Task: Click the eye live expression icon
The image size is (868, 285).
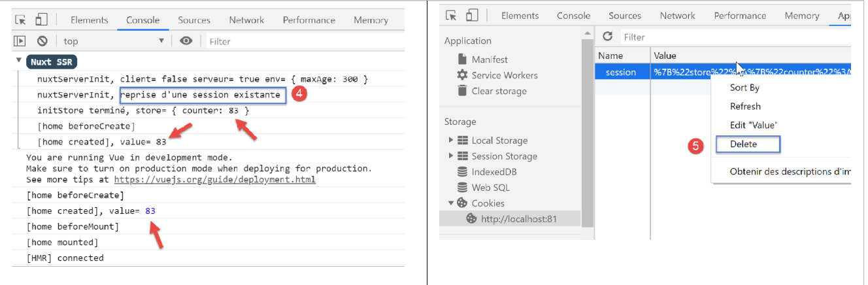Action: click(x=186, y=41)
